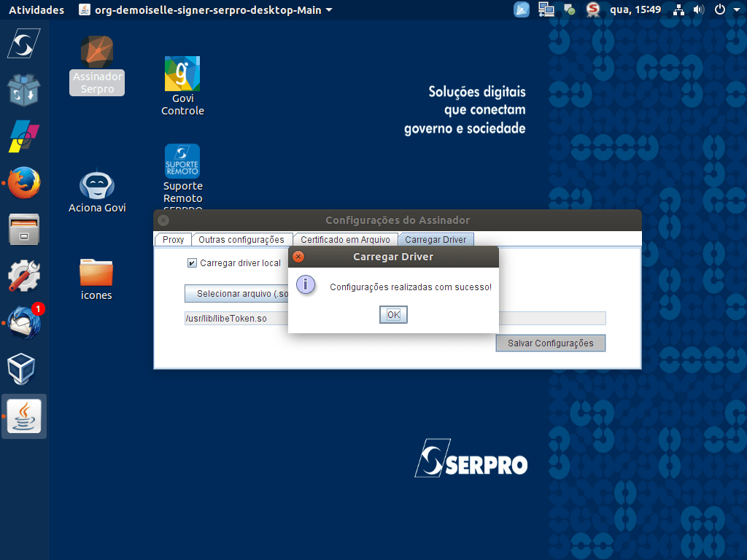Screen dimensions: 747x560
Task: Open the colorful pencil dock icon
Action: 24,136
